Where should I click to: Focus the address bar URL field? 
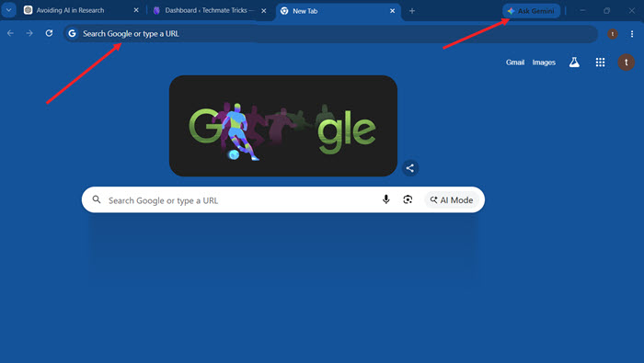[330, 34]
